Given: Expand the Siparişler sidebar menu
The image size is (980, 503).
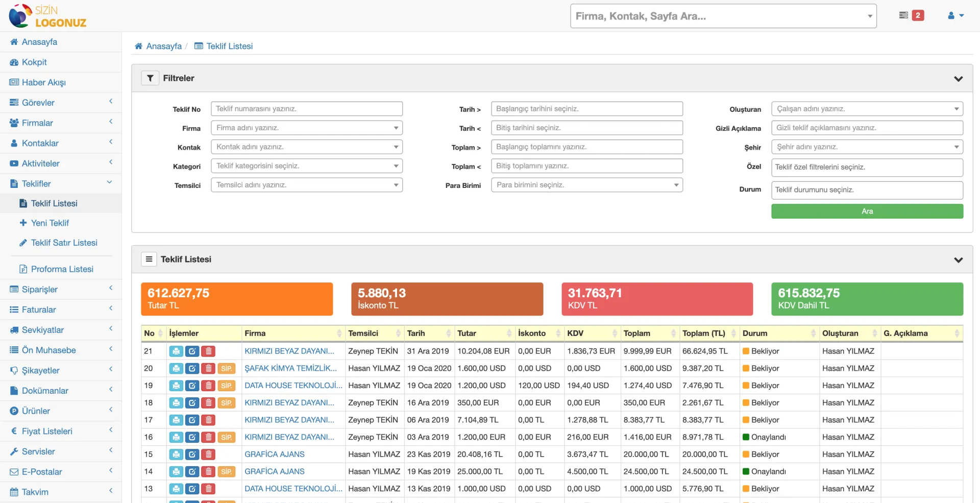Looking at the screenshot, I should [61, 289].
